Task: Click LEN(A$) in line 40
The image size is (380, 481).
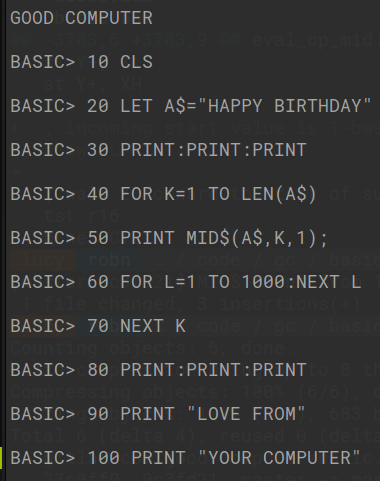Action: 279,194
